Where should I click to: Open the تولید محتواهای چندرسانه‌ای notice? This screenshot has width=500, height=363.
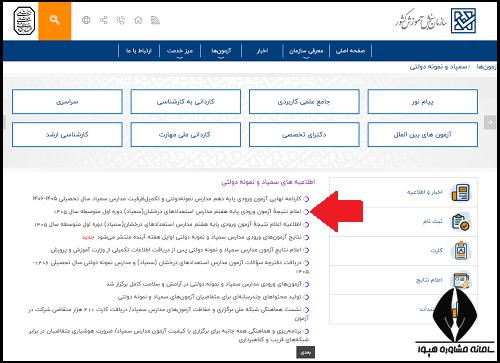(210, 297)
